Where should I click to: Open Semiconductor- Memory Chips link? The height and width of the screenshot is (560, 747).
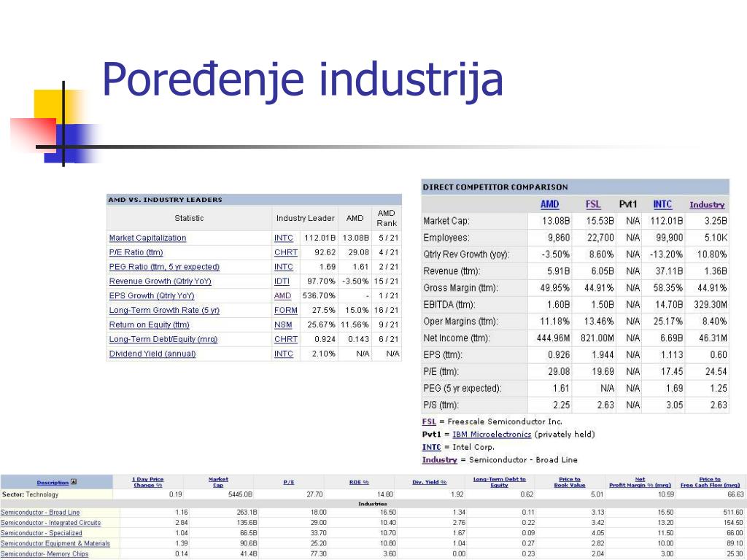click(44, 554)
